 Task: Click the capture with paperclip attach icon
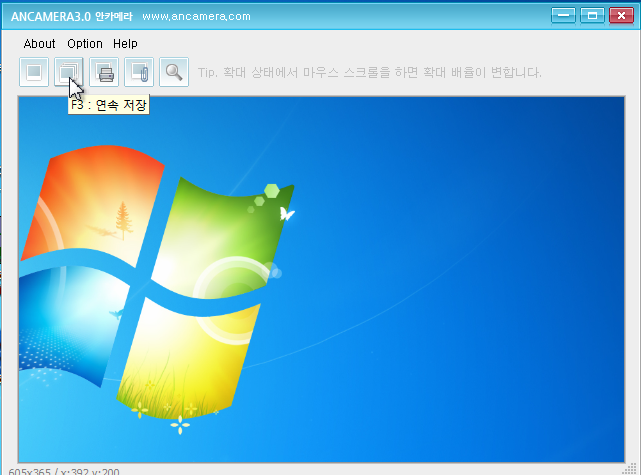[139, 72]
